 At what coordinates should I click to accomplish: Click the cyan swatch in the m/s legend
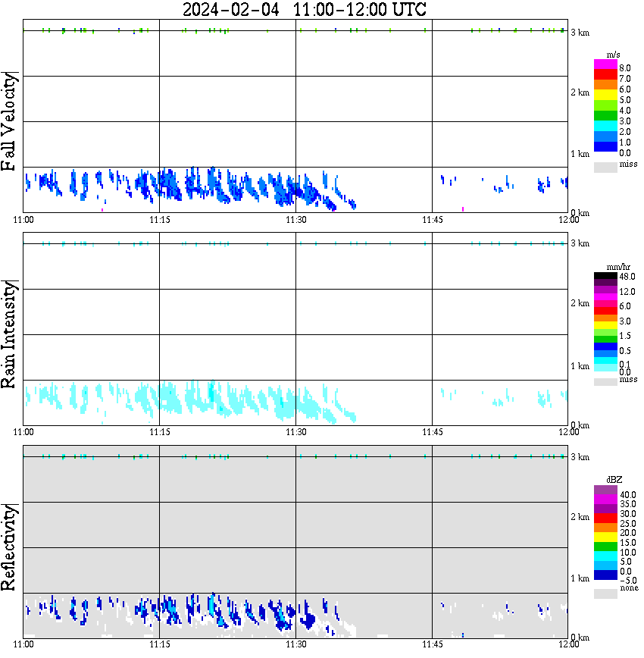pos(605,126)
